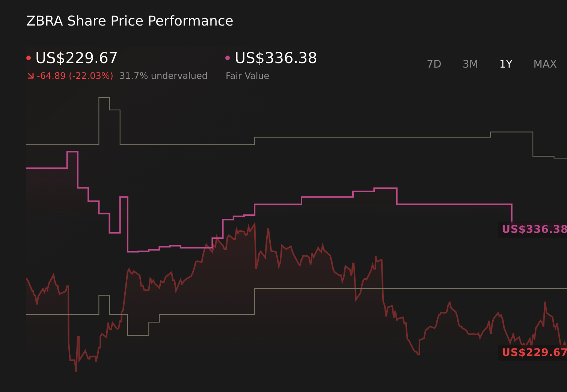Click the red US$229.67 chart end label
This screenshot has width=567, height=392.
533,352
